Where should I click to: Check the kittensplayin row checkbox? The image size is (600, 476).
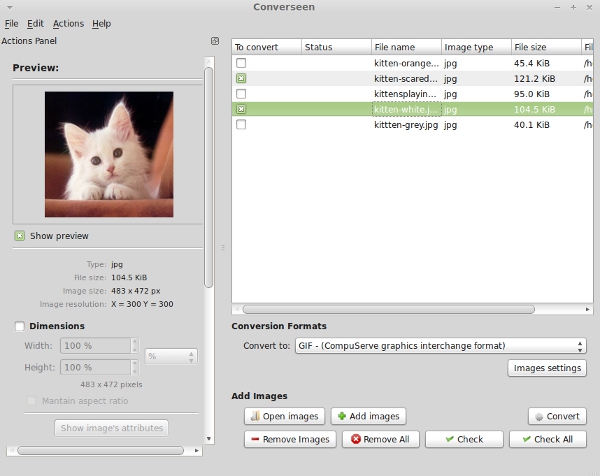tap(241, 94)
